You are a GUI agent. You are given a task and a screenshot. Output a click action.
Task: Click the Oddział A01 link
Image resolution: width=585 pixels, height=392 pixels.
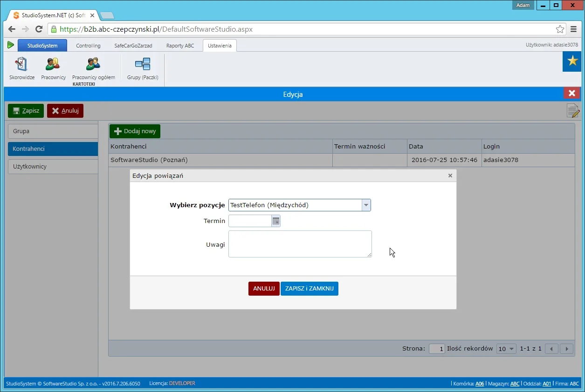(547, 384)
